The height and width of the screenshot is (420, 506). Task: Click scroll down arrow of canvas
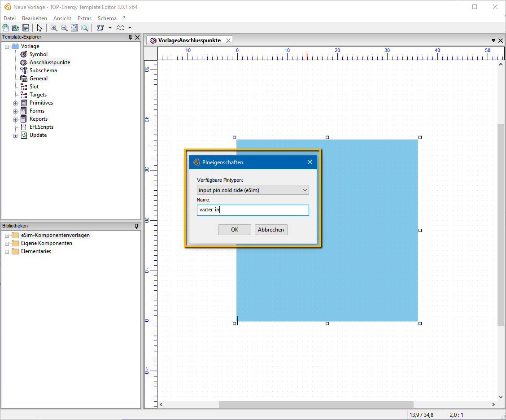click(501, 397)
